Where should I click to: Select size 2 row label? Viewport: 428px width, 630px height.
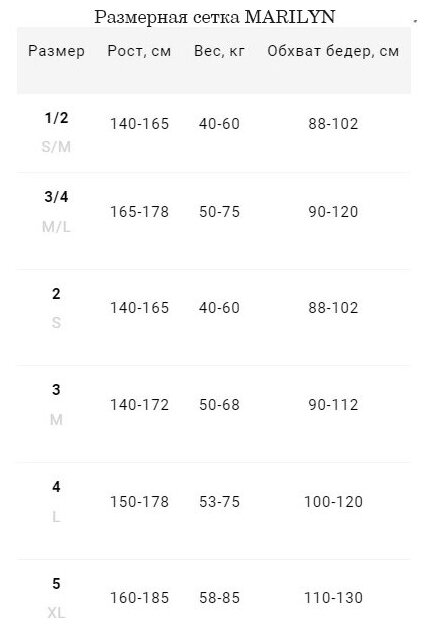pyautogui.click(x=56, y=294)
